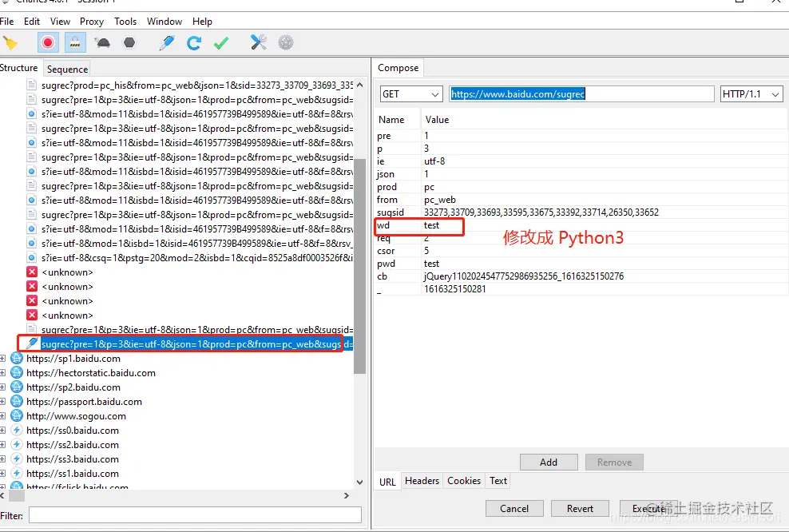Click lightning icon of ss3.baidu.com
Viewport: 789px width, 532px height.
point(17,459)
